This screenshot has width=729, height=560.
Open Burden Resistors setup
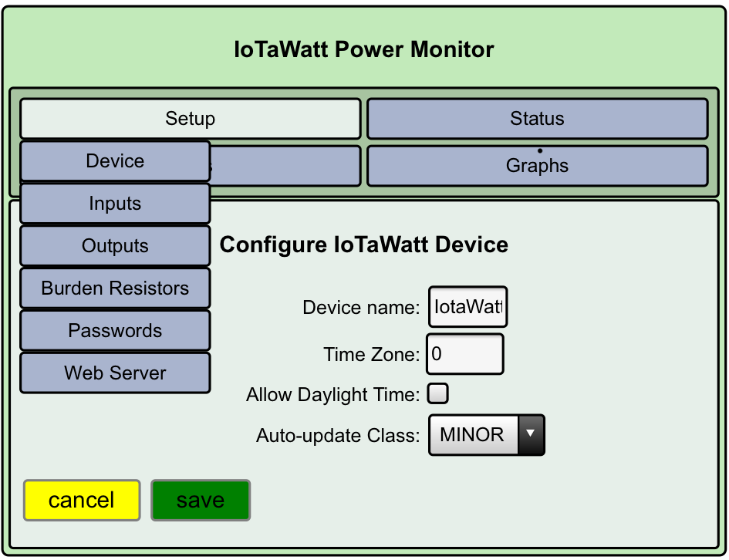click(x=115, y=288)
